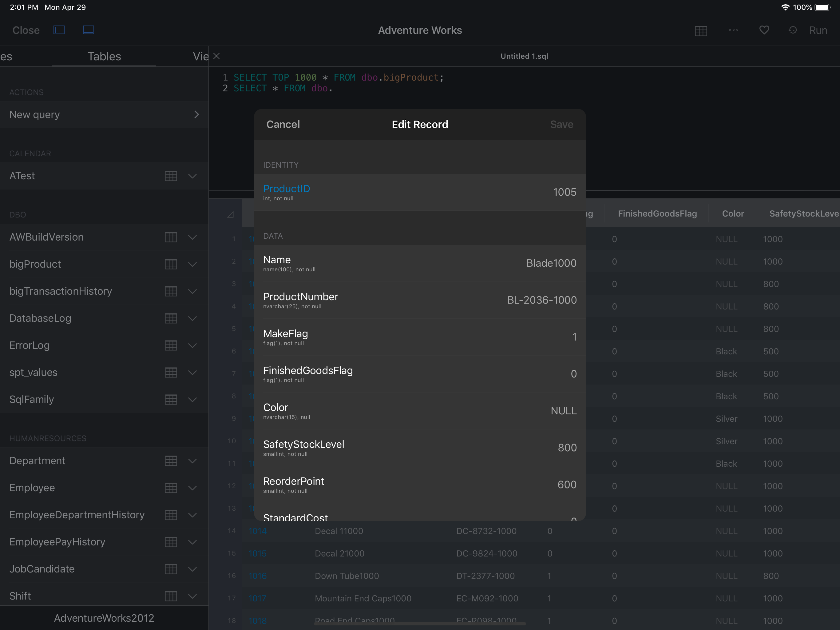Expand the SqlFamily table chevron
The image size is (840, 630).
(x=192, y=399)
